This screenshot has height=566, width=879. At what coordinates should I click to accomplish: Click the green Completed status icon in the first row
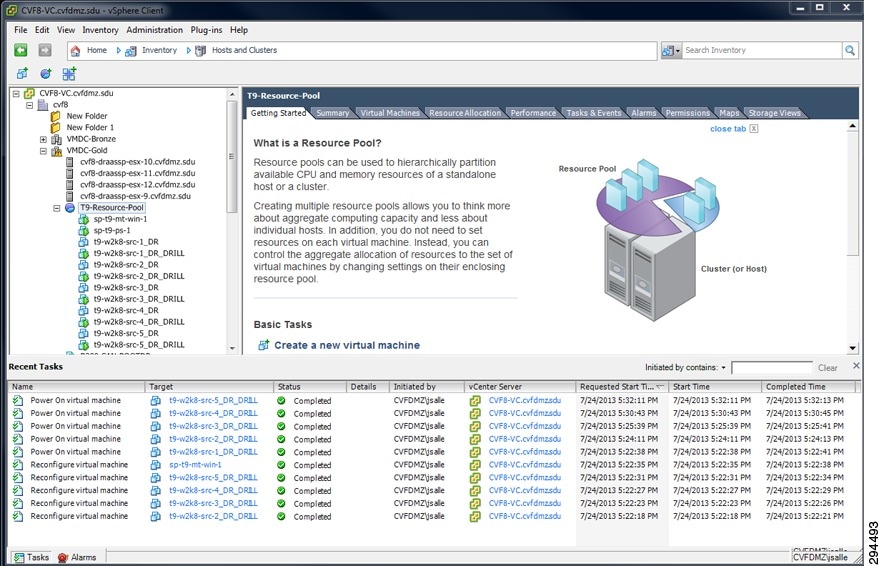(x=281, y=401)
